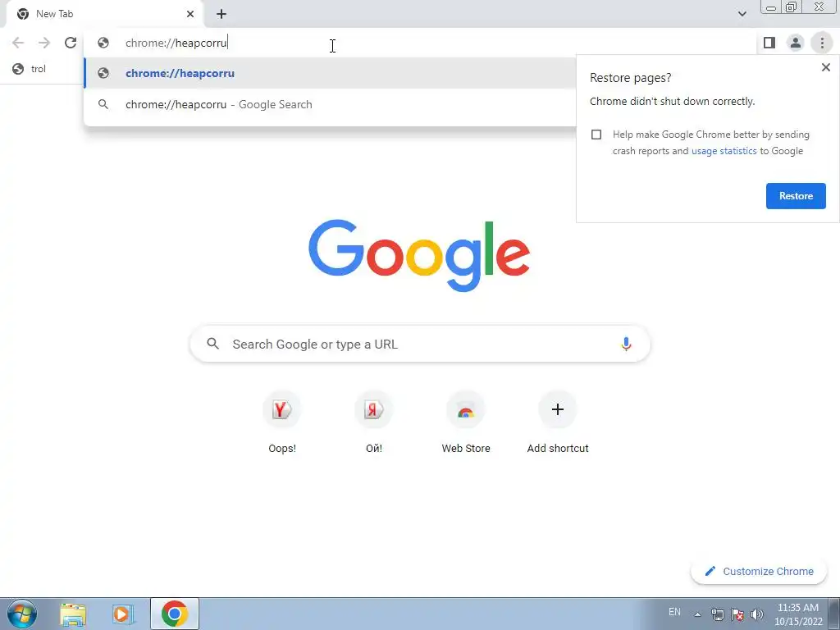This screenshot has width=840, height=630.
Task: Open the trol bookmark
Action: (x=29, y=69)
